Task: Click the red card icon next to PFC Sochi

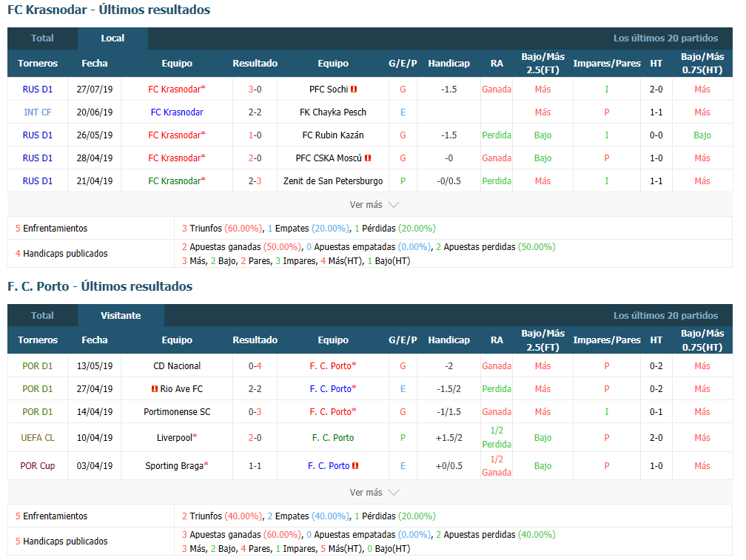Action: click(x=354, y=90)
